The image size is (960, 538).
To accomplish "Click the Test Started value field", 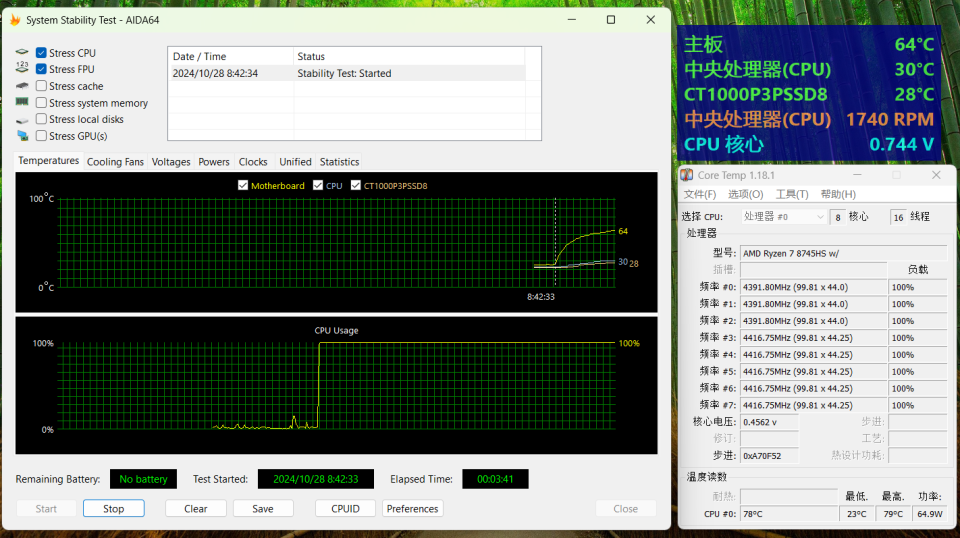I will coord(315,479).
